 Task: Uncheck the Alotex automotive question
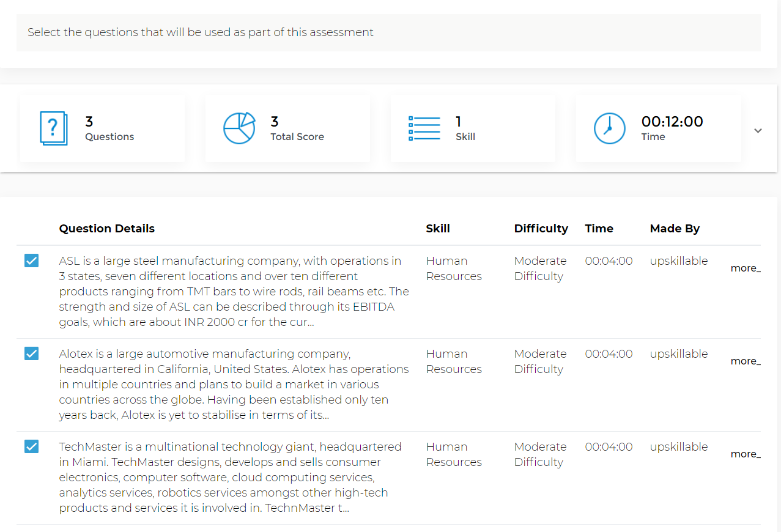coord(31,353)
